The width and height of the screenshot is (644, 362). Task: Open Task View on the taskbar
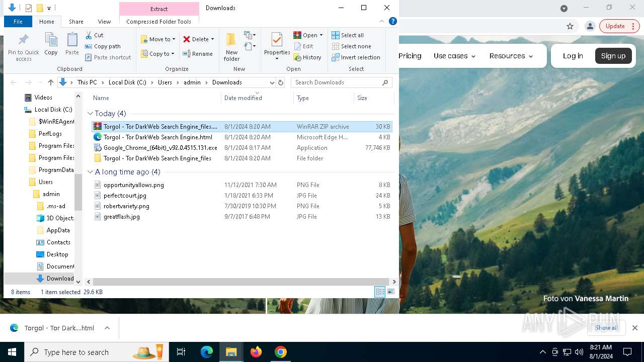[181, 352]
